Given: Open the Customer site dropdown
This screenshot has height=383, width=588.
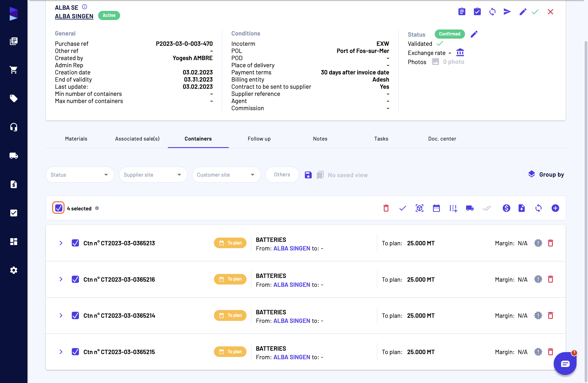Looking at the screenshot, I should click(x=226, y=175).
